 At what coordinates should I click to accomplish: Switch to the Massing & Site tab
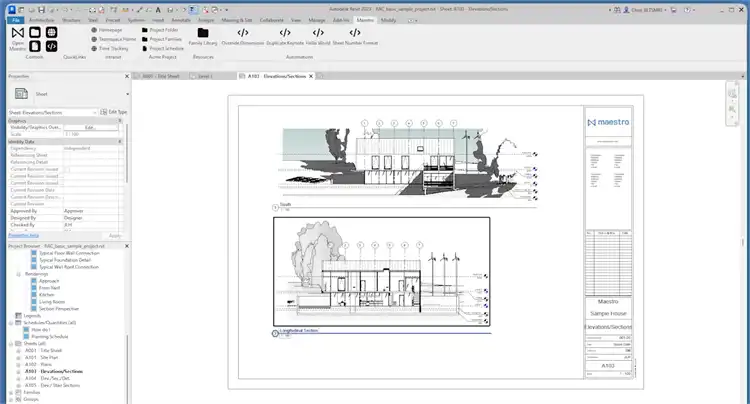(237, 20)
